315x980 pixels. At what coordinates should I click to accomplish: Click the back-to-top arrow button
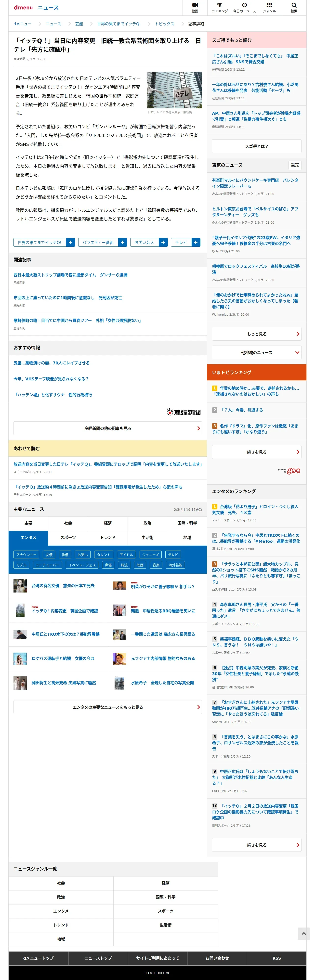point(303,933)
